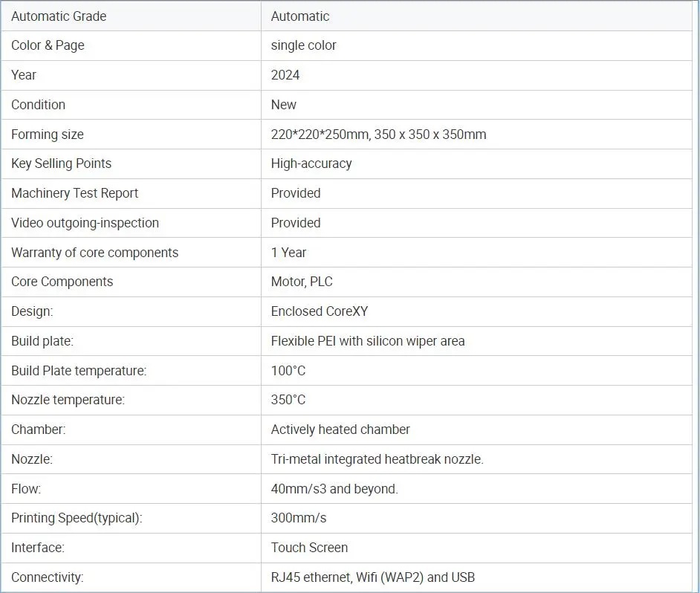
Task: Click 'Video outgoing-inspection' label
Action: point(85,223)
